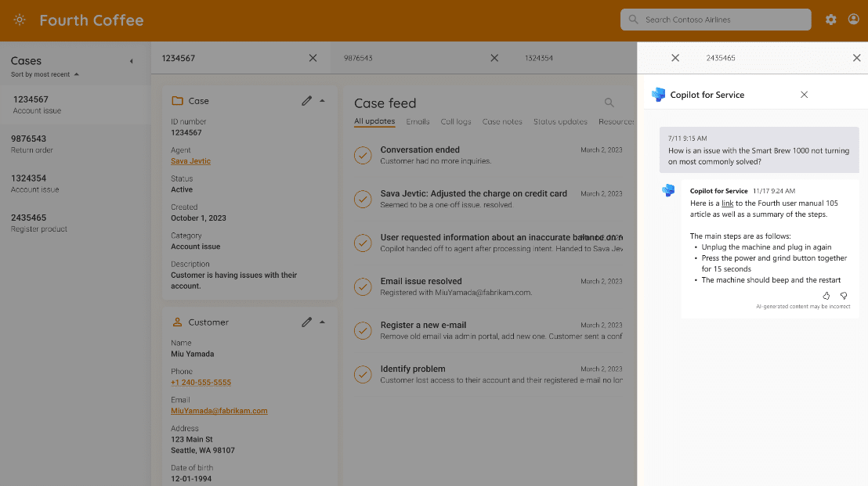Open Email issue resolved feed entry
Image resolution: width=868 pixels, height=486 pixels.
(x=488, y=286)
